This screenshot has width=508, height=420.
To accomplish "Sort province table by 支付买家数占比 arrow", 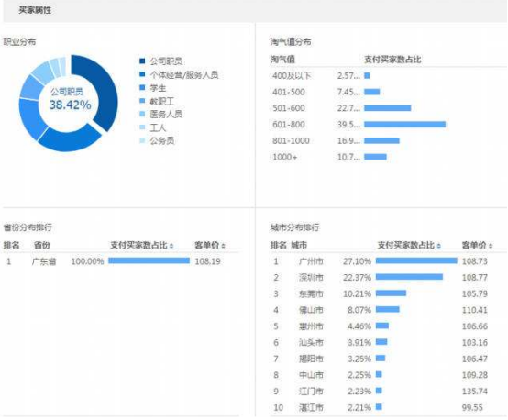I will [x=171, y=246].
